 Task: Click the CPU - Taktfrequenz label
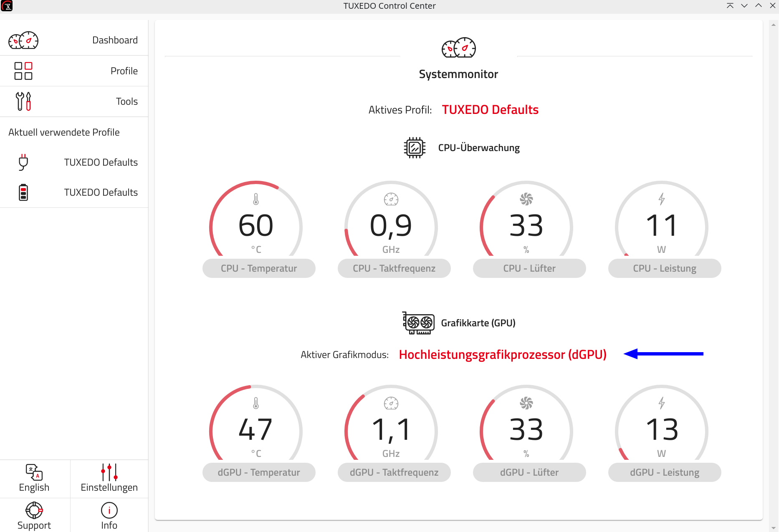[x=394, y=268]
